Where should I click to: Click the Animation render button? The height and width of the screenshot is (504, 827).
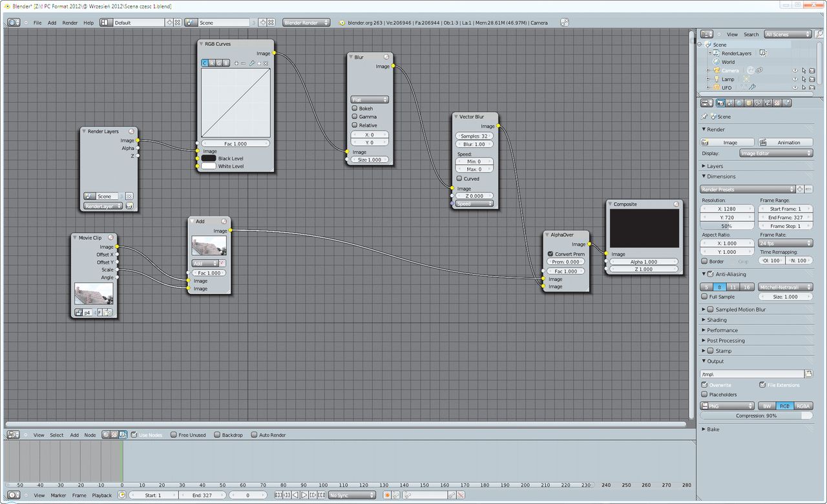[785, 142]
